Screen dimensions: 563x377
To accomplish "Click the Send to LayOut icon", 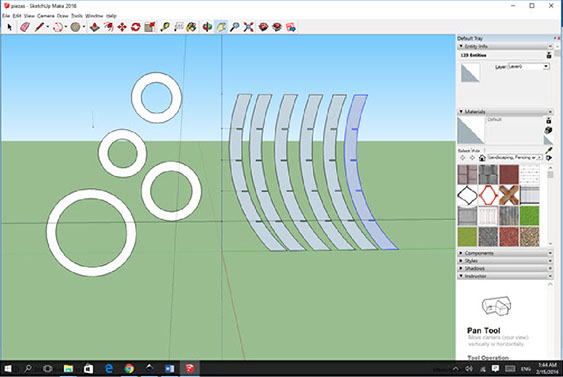I will coord(291,27).
